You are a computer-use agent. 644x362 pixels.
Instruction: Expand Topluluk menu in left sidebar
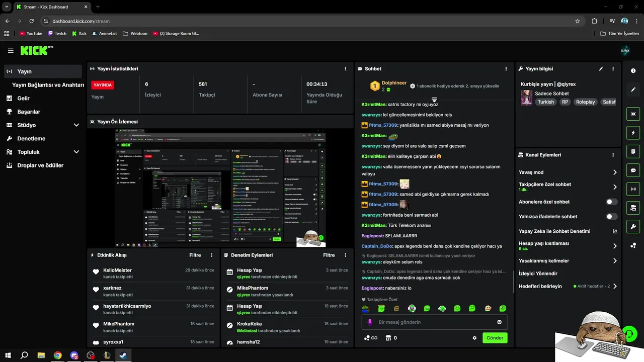point(76,152)
